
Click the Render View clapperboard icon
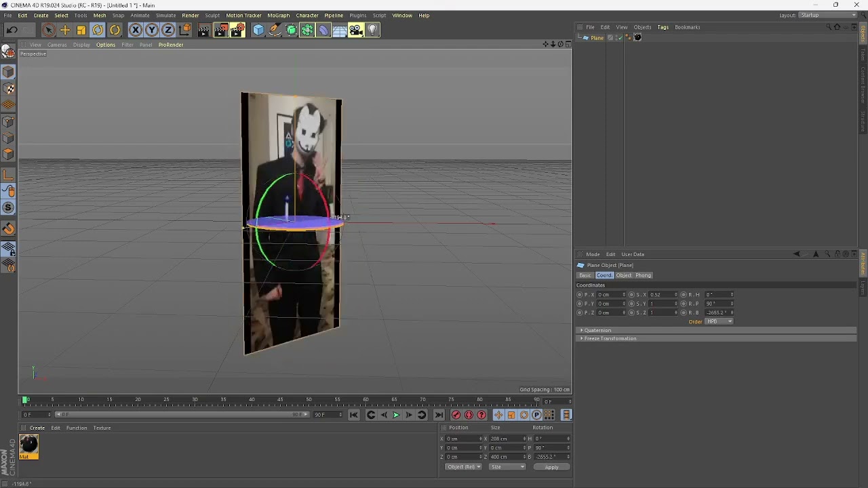(203, 30)
